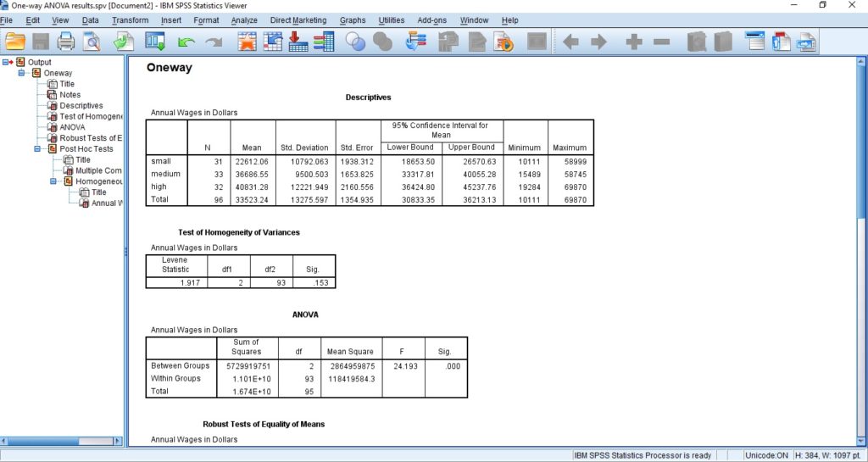
Task: Select Descriptives in the outline tree
Action: point(81,105)
